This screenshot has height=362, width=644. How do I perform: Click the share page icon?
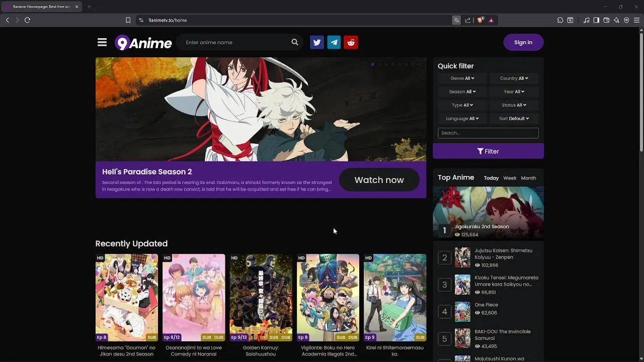pos(468,20)
